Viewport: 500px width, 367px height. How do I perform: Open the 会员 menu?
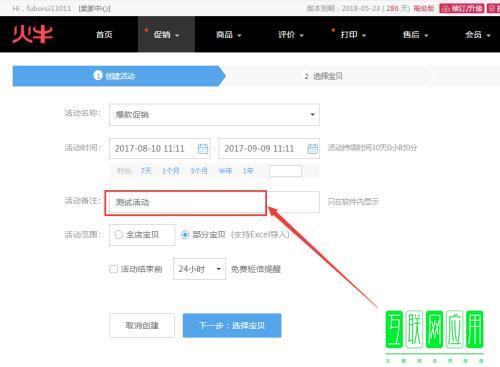pos(478,34)
